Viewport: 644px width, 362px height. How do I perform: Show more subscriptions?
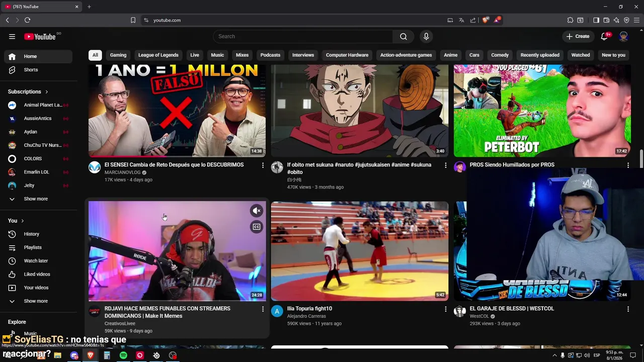[38, 199]
